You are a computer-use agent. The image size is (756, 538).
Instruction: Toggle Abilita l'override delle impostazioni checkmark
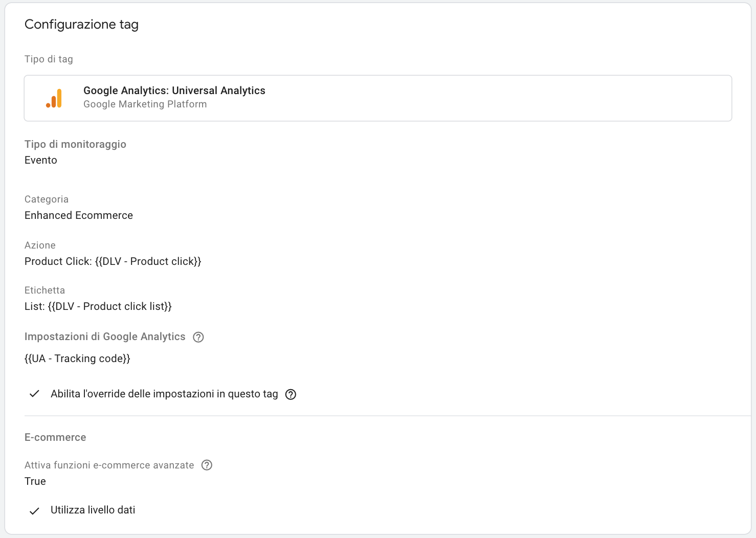coord(34,394)
